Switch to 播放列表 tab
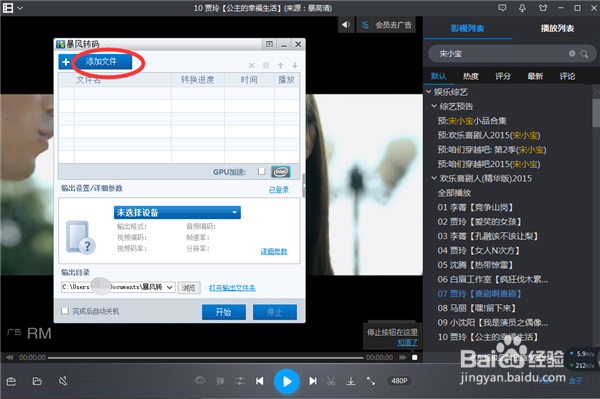This screenshot has height=399, width=600. 557,28
